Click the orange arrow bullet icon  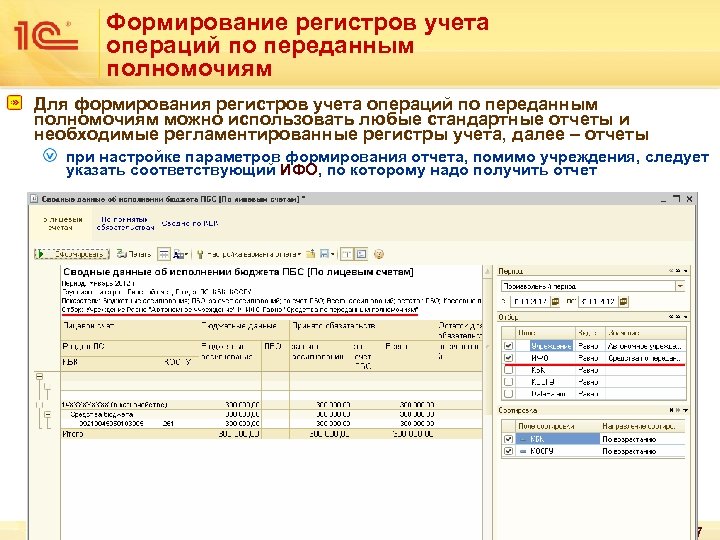click(15, 102)
